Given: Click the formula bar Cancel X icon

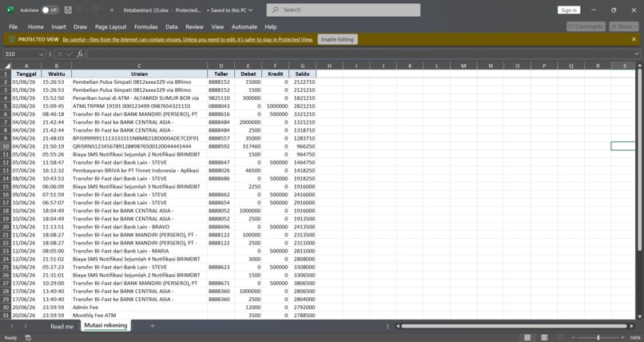Looking at the screenshot, I should click(60, 54).
